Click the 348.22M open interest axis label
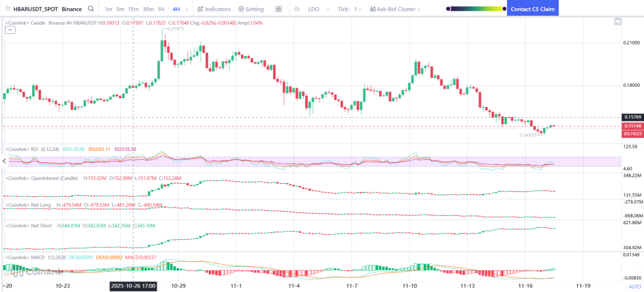644x292 pixels. [632, 176]
